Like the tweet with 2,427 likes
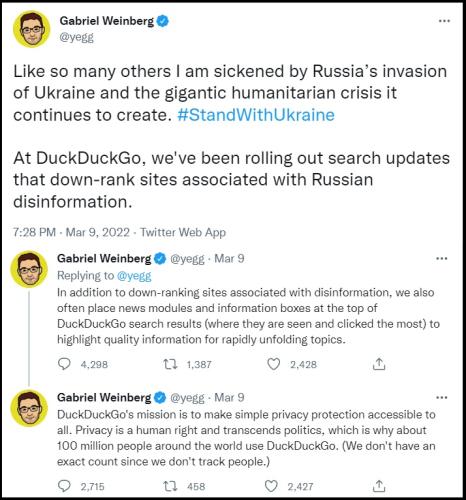Viewport: 466px width, 500px height. [271, 486]
